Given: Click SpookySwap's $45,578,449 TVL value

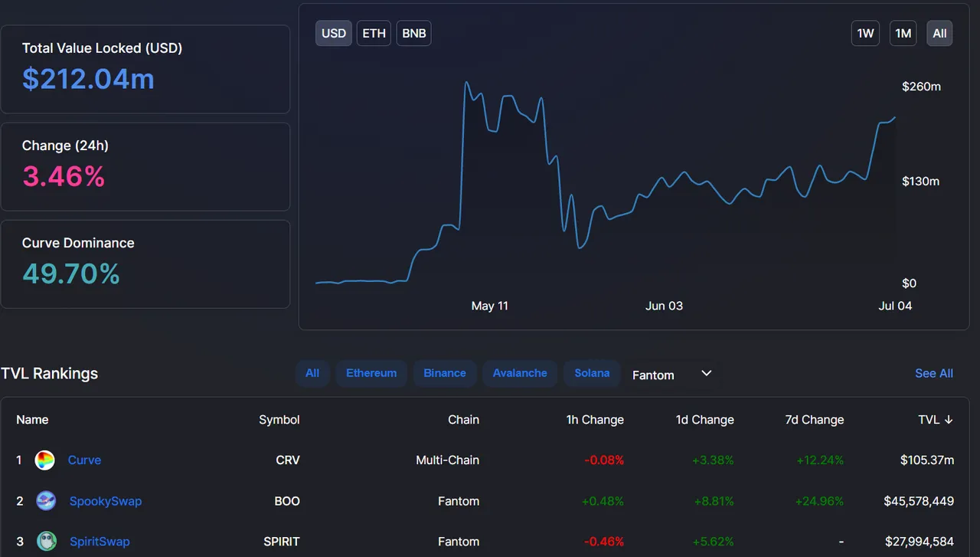Looking at the screenshot, I should (x=919, y=501).
